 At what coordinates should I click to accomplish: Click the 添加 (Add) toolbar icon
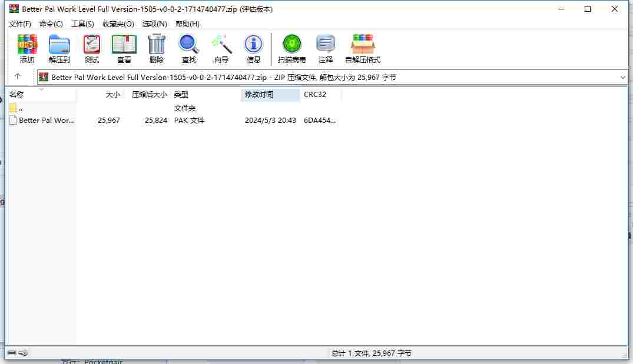(27, 49)
